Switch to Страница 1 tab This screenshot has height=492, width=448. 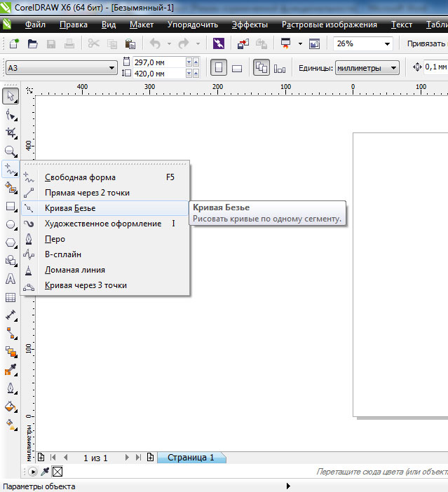[191, 458]
